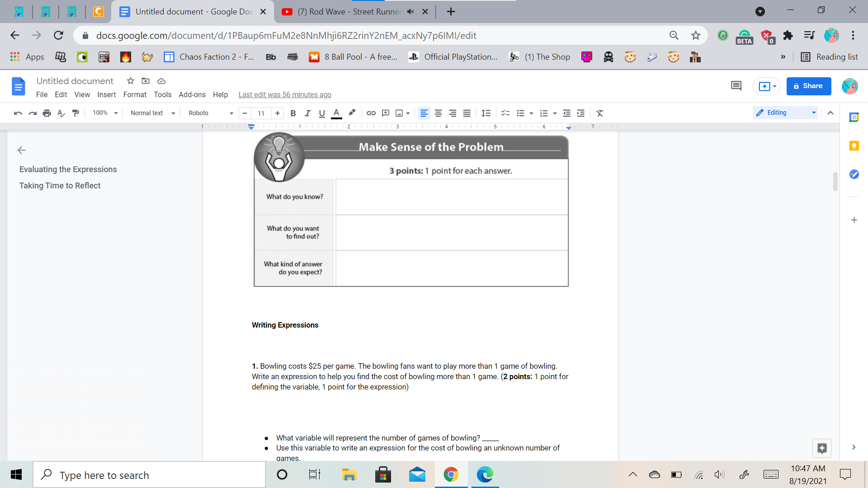Open the text color picker
This screenshot has height=488, width=868.
click(336, 113)
